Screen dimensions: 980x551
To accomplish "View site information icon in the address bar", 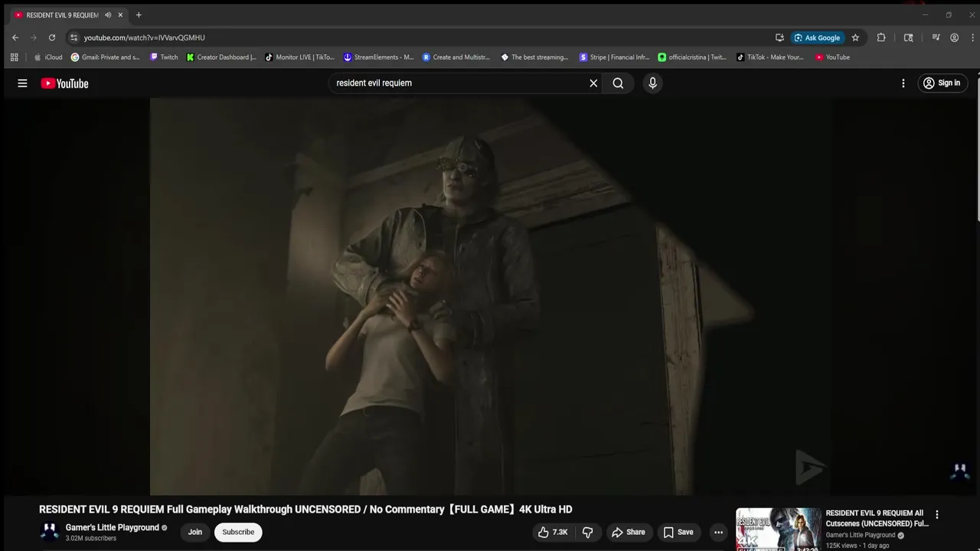I will 73,37.
